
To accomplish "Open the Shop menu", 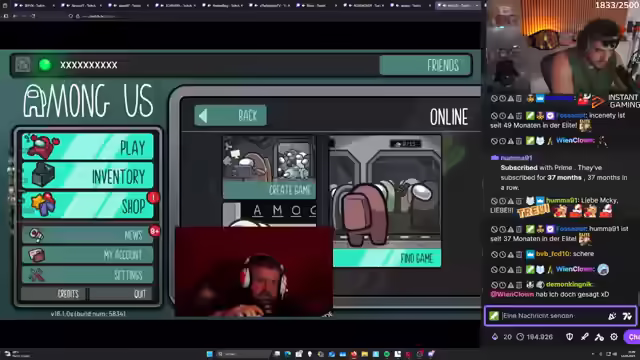I will 88,205.
